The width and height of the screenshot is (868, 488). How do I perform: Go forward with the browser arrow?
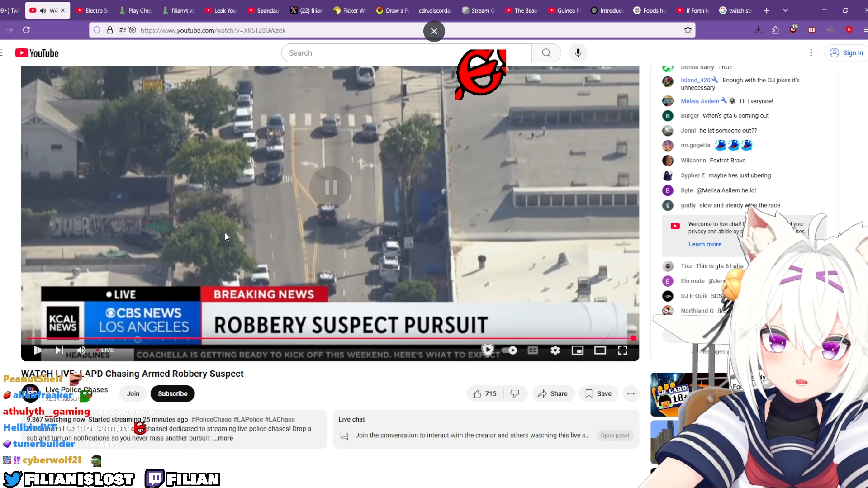(x=9, y=30)
